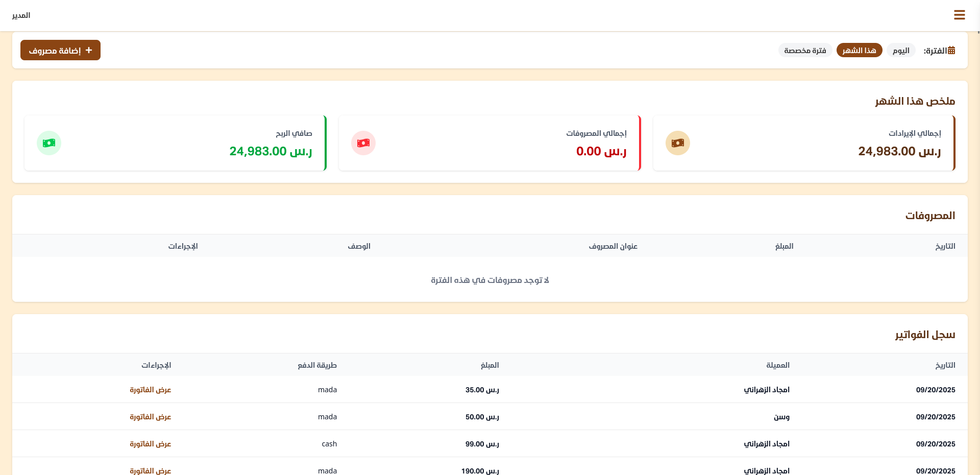Open invoice for the 190.00 payment row
This screenshot has width=980, height=475.
point(150,470)
